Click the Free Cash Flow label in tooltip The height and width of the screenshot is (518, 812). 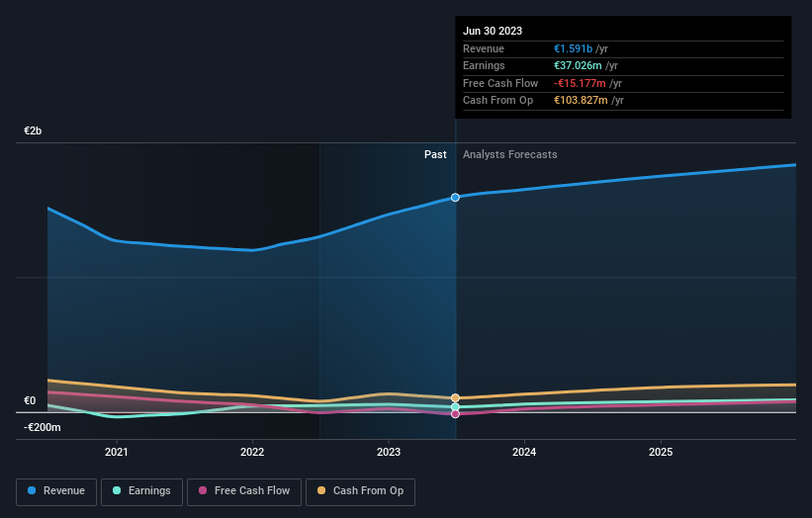click(500, 83)
